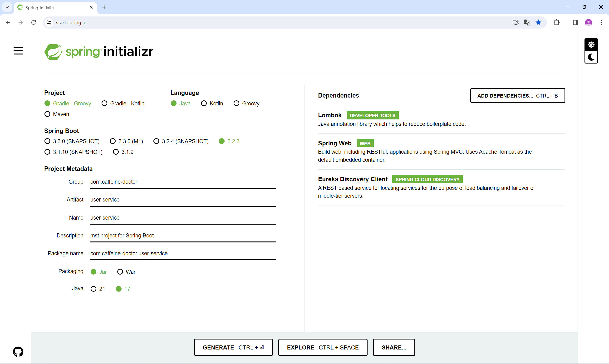Screen dimensions: 609x364
Task: Toggle the browser side panel icon
Action: [575, 23]
